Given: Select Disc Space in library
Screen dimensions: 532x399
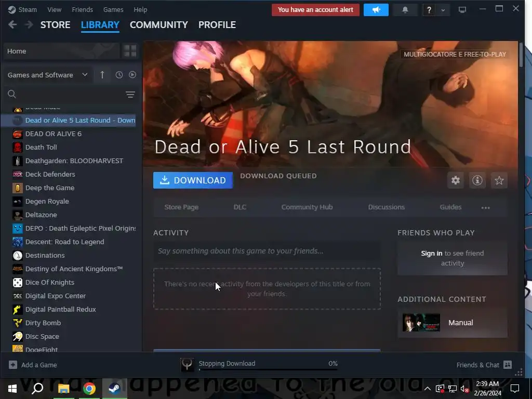Looking at the screenshot, I should pyautogui.click(x=69, y=337).
